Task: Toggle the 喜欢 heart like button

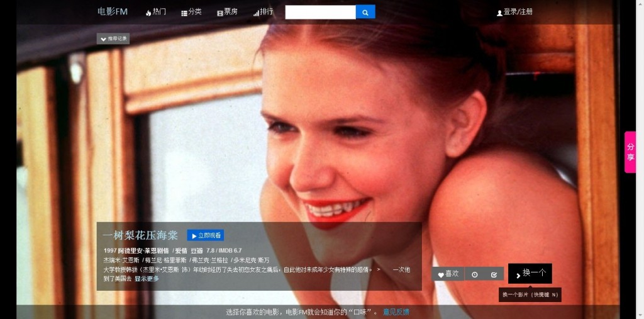Action: pyautogui.click(x=448, y=274)
